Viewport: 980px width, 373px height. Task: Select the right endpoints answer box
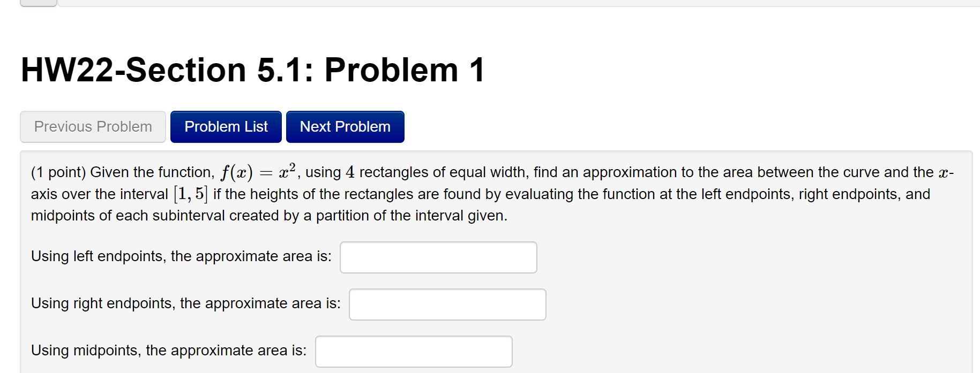click(x=447, y=304)
